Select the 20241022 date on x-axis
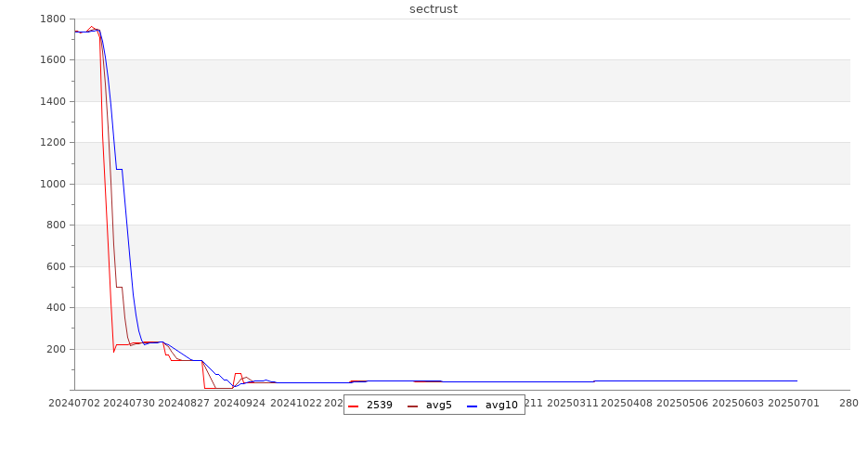 click(295, 403)
